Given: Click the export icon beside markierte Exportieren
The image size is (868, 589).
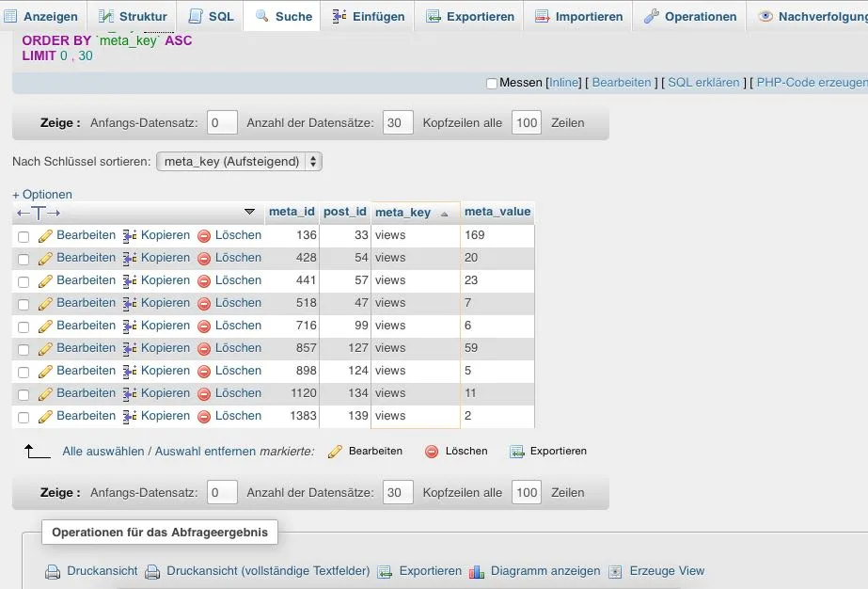Looking at the screenshot, I should (x=516, y=453).
